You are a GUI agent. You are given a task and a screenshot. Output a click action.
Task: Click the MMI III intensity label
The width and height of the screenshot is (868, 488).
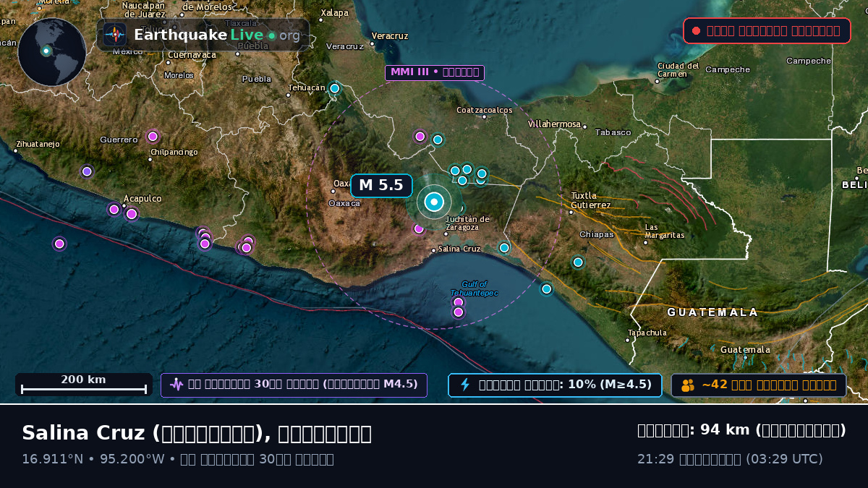point(435,72)
